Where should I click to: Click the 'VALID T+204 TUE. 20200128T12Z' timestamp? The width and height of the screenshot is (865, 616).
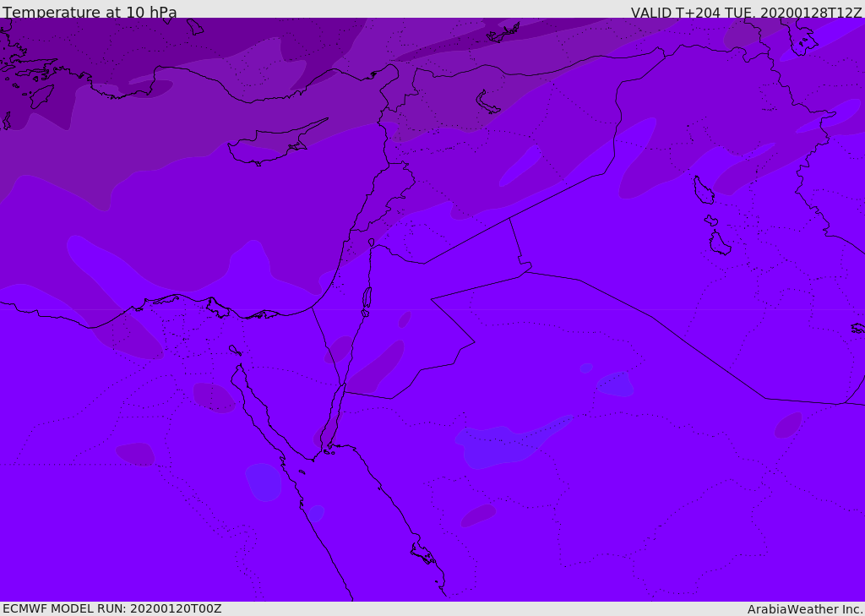pos(747,12)
